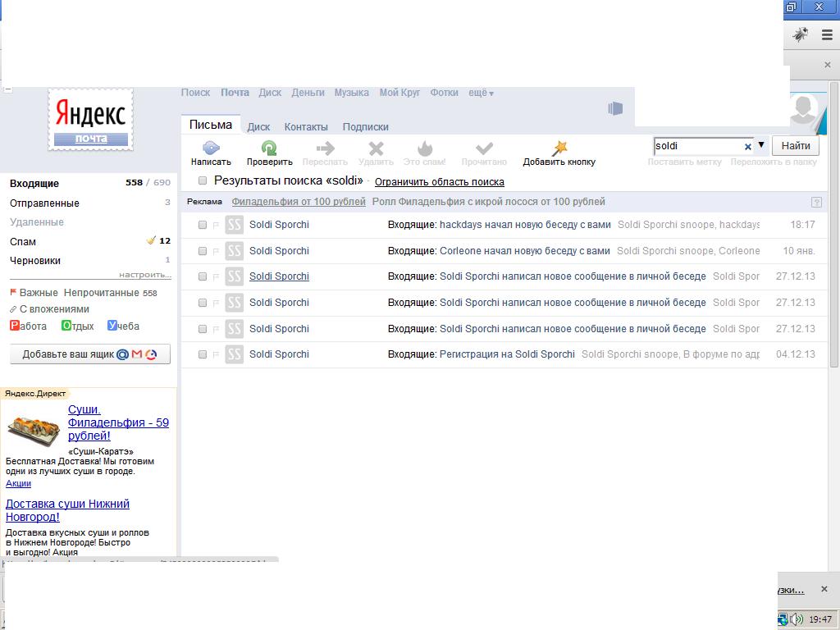Click the volume icon in system tray
Screen dimensions: 840x630
pos(797,619)
